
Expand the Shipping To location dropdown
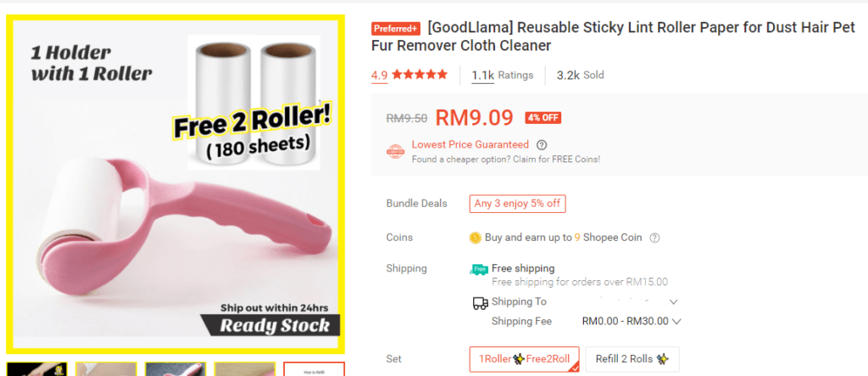[x=674, y=302]
